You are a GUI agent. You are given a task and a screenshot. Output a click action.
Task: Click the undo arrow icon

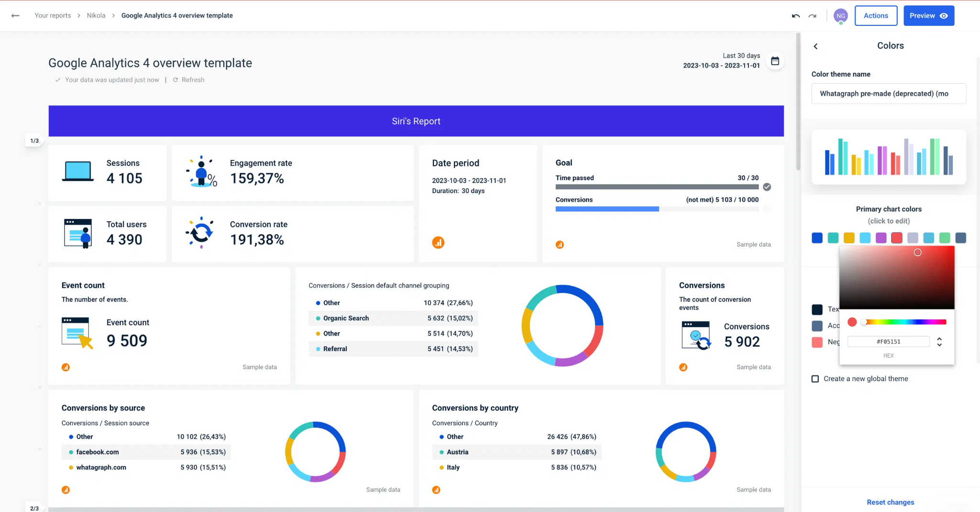(x=796, y=15)
